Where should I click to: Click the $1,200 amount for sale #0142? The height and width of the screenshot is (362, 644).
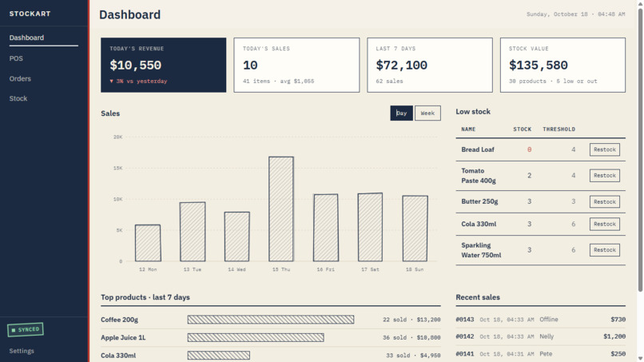coord(614,336)
